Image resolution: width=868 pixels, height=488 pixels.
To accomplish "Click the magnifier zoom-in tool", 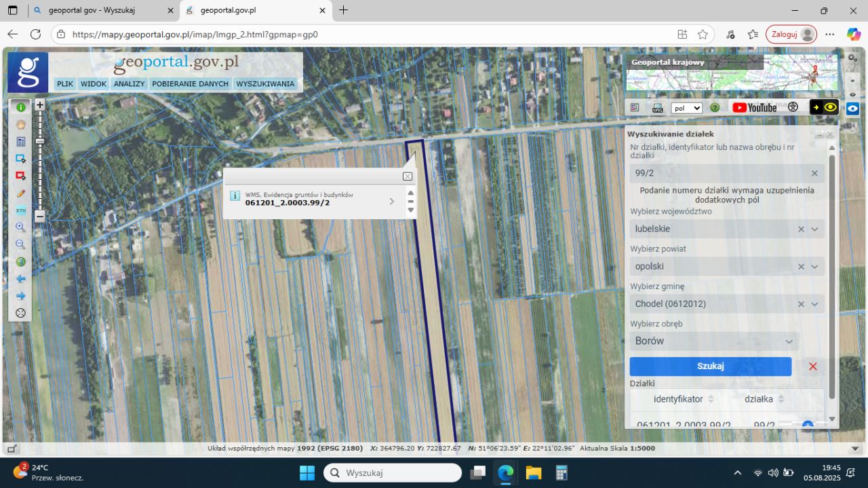I will (20, 227).
